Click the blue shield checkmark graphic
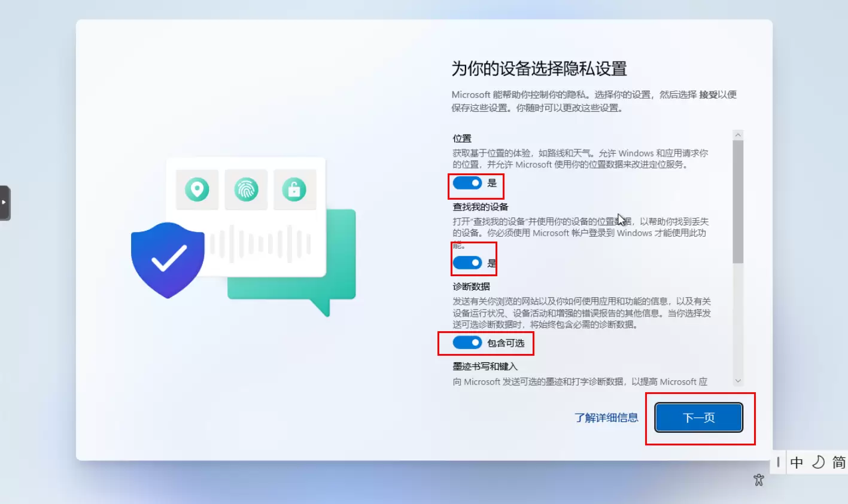 click(168, 260)
